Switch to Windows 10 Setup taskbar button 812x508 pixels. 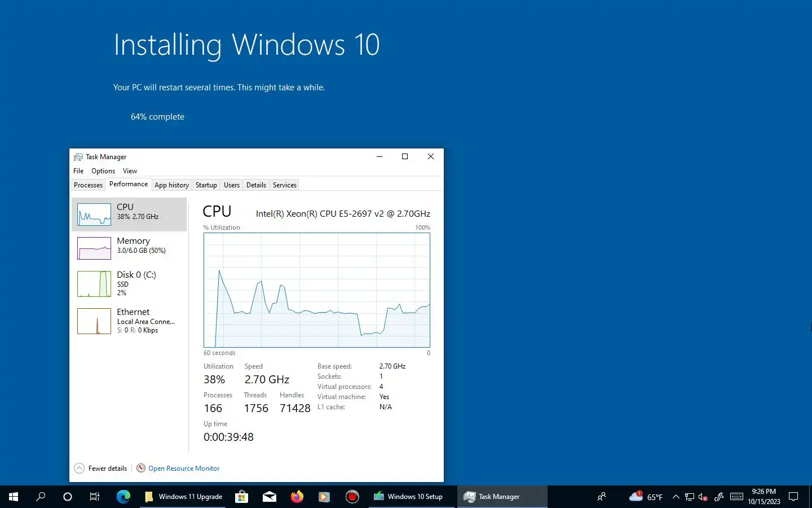click(x=412, y=497)
